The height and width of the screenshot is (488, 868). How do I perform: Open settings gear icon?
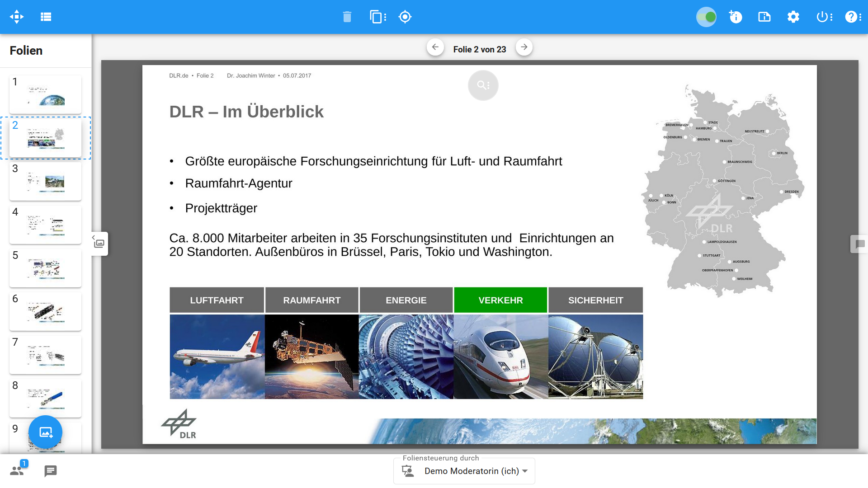[793, 17]
